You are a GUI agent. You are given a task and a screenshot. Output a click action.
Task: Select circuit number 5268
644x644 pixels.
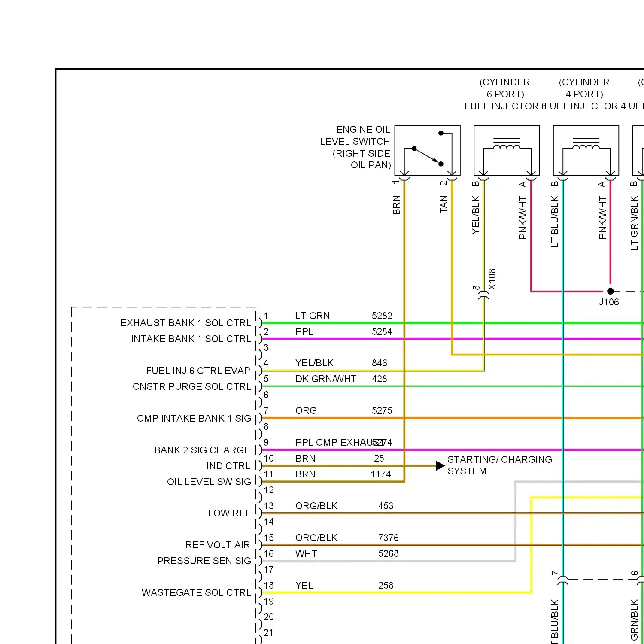(389, 553)
